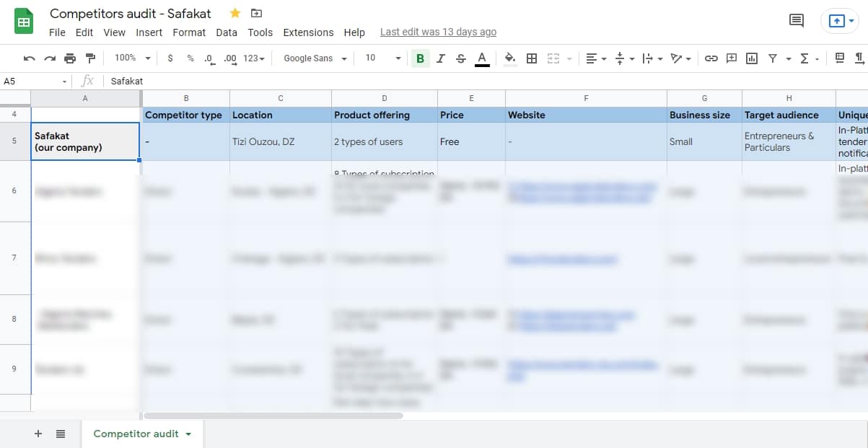Open the Extensions menu
868x448 pixels.
click(x=308, y=32)
